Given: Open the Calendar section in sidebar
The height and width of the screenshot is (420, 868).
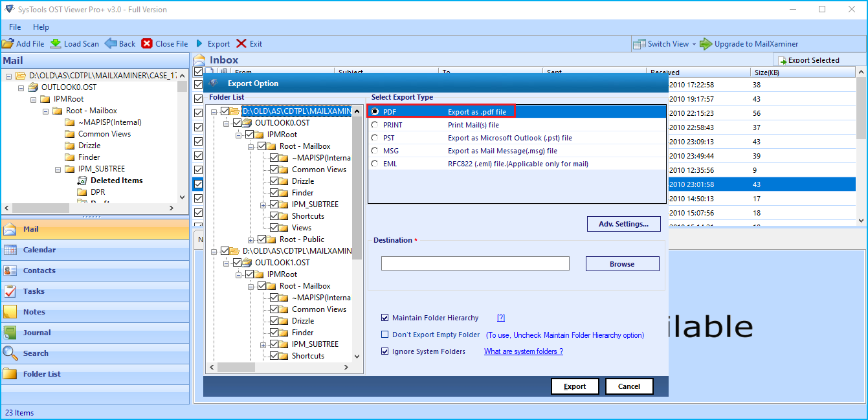Looking at the screenshot, I should [39, 250].
